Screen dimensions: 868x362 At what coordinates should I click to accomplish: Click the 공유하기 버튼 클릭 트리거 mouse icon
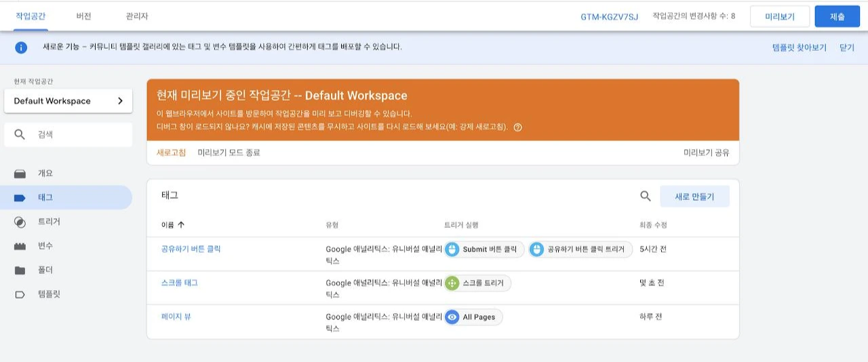click(x=537, y=249)
